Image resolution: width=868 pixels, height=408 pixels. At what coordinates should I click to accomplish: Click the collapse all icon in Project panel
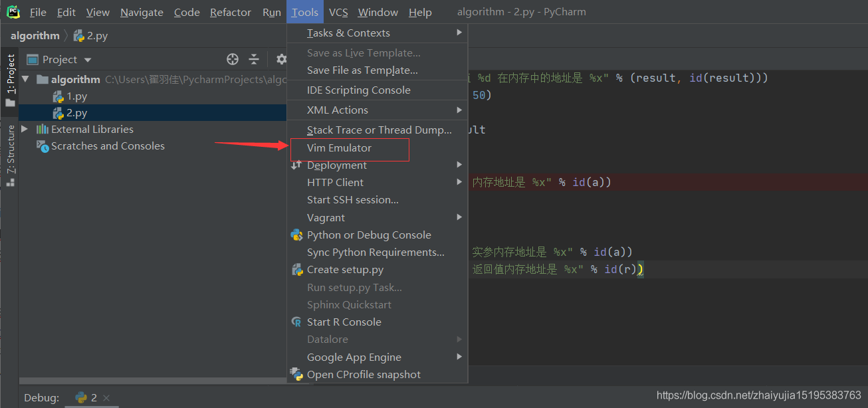point(254,59)
